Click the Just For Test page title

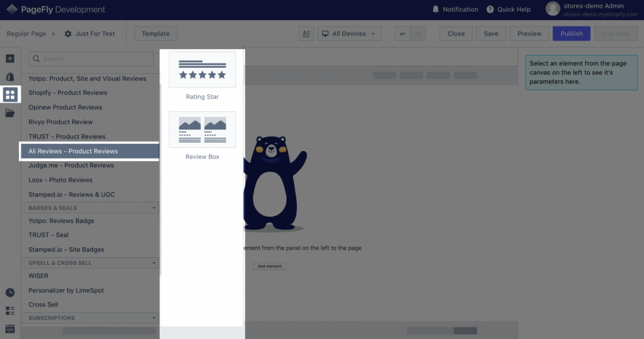[95, 34]
